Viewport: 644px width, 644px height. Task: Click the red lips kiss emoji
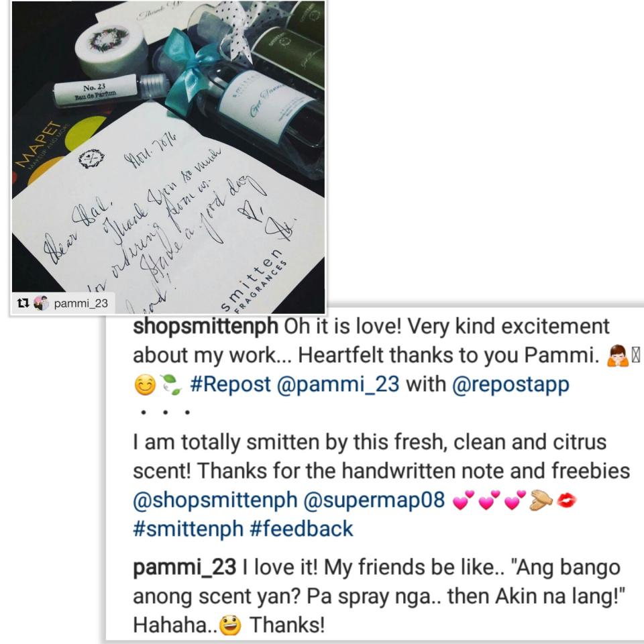tap(566, 500)
